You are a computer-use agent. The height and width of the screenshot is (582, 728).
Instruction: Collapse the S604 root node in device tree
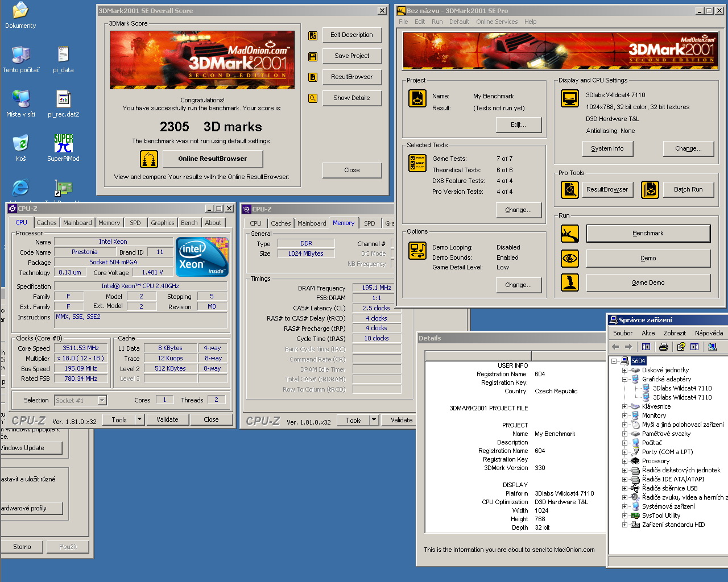coord(614,361)
